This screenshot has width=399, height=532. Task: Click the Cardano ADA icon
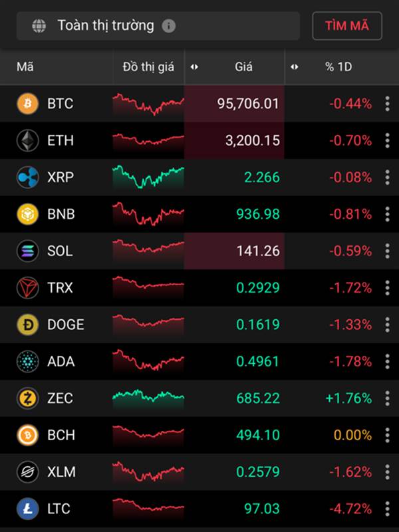point(28,361)
